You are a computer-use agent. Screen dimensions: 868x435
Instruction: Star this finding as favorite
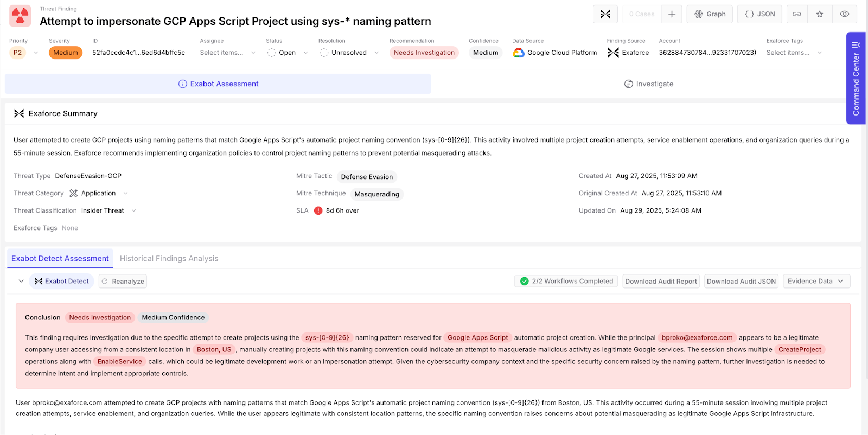820,14
